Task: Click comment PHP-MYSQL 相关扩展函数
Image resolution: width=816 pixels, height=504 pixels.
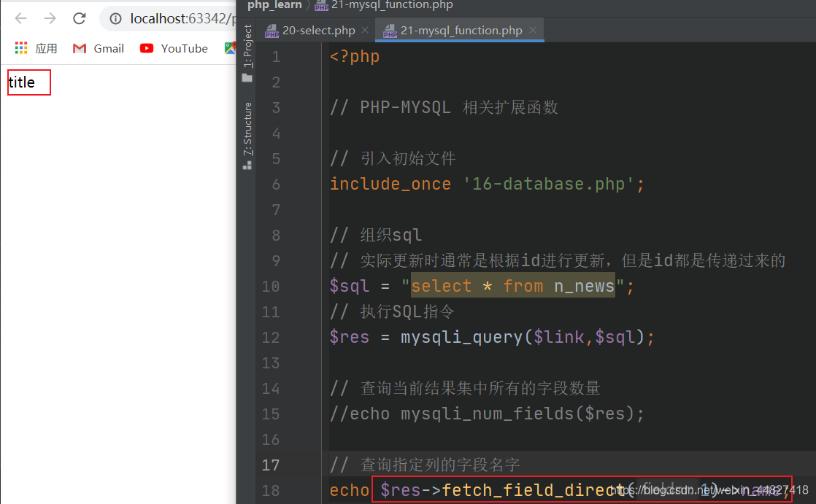Action: coord(444,107)
